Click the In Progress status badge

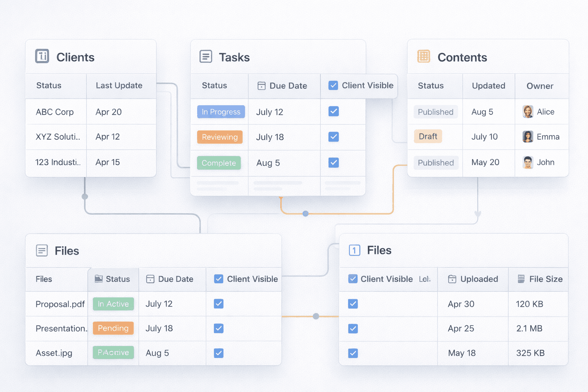(x=221, y=112)
